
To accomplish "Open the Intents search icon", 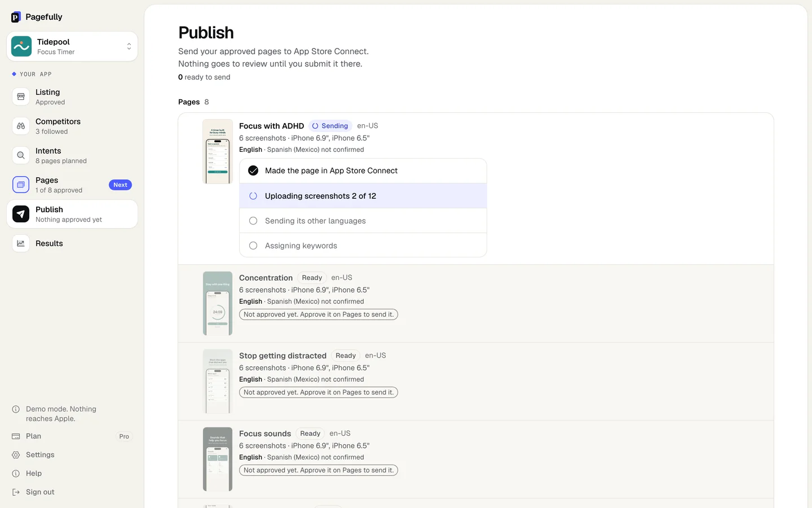I will [21, 155].
